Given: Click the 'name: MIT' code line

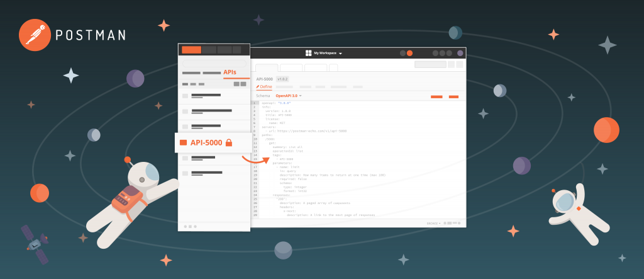Looking at the screenshot, I should 277,123.
